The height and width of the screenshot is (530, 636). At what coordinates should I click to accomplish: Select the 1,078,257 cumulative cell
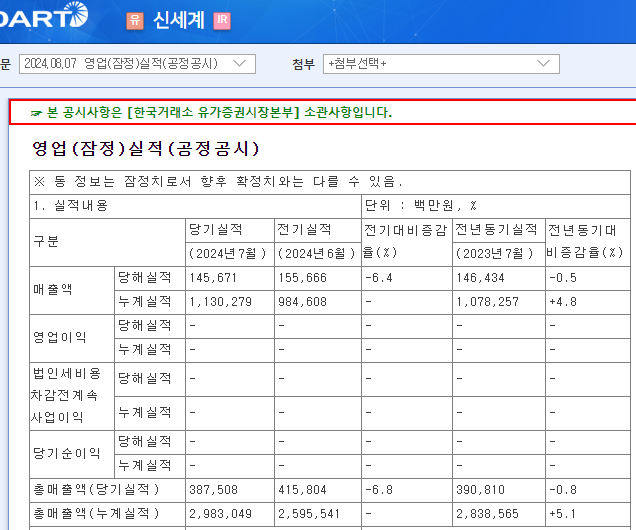click(499, 302)
